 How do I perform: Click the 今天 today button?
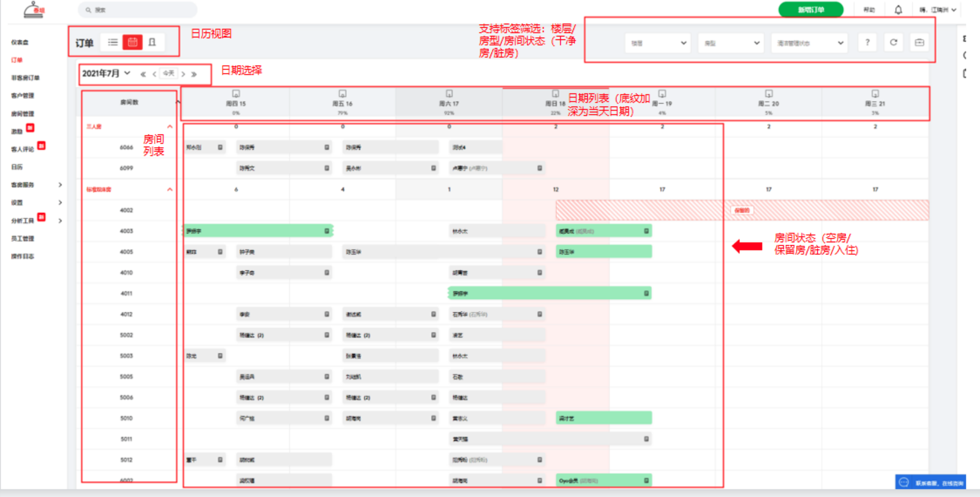(168, 73)
